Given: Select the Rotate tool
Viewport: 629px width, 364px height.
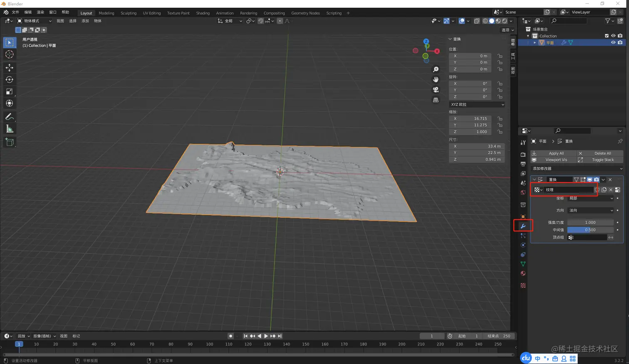Looking at the screenshot, I should [10, 79].
